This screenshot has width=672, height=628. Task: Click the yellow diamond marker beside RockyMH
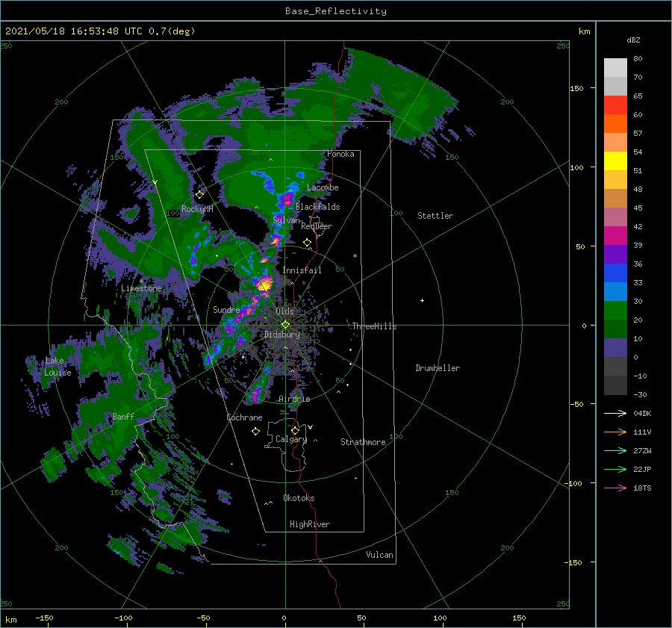tap(199, 195)
